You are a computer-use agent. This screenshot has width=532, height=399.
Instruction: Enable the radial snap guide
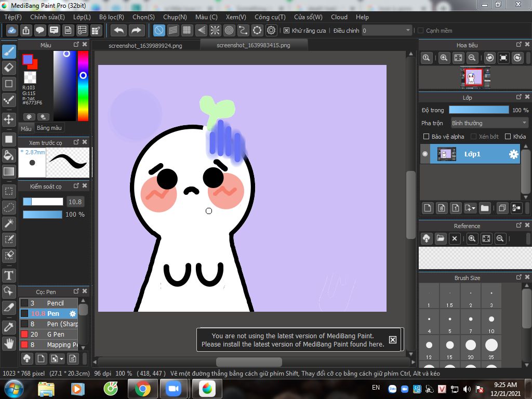click(215, 31)
